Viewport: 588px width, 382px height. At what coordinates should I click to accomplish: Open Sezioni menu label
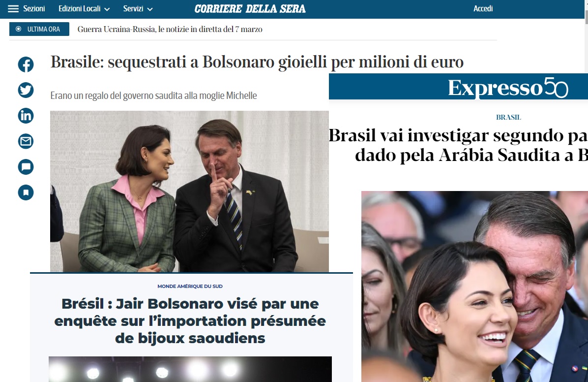tap(34, 9)
